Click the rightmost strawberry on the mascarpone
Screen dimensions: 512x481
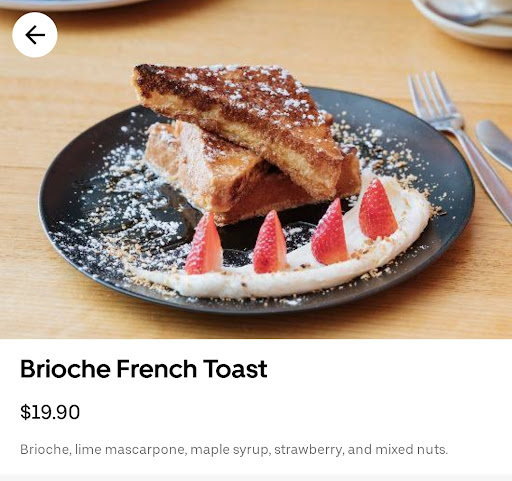pyautogui.click(x=377, y=209)
